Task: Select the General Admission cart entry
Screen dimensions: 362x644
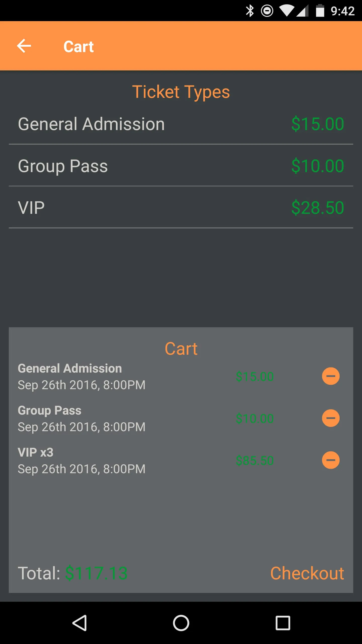Action: [x=81, y=376]
